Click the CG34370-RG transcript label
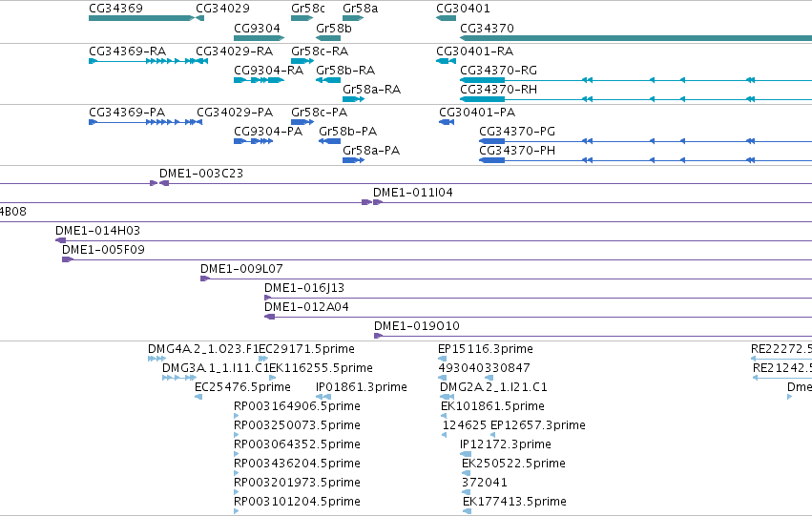This screenshot has height=516, width=812. click(x=498, y=71)
